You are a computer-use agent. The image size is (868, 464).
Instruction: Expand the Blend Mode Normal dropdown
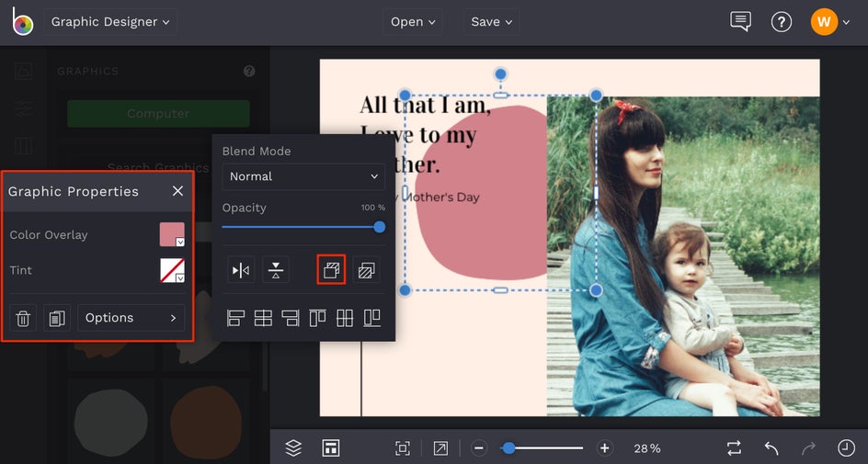[x=303, y=176]
